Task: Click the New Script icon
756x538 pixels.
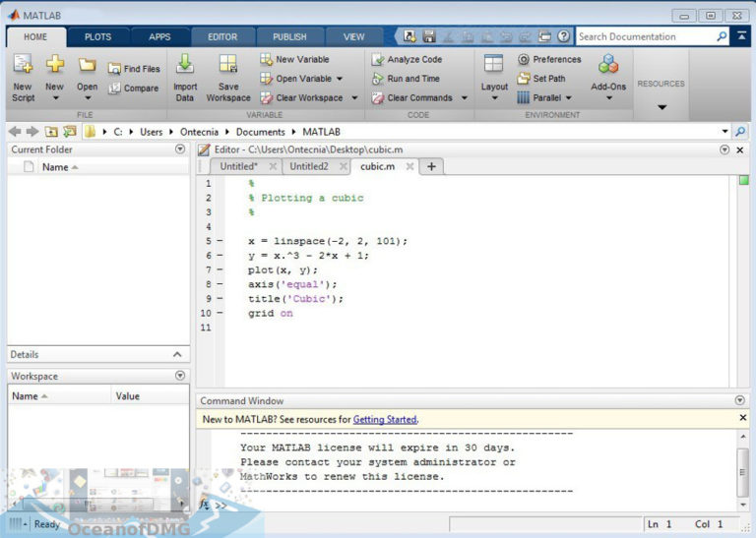Action: (x=23, y=64)
